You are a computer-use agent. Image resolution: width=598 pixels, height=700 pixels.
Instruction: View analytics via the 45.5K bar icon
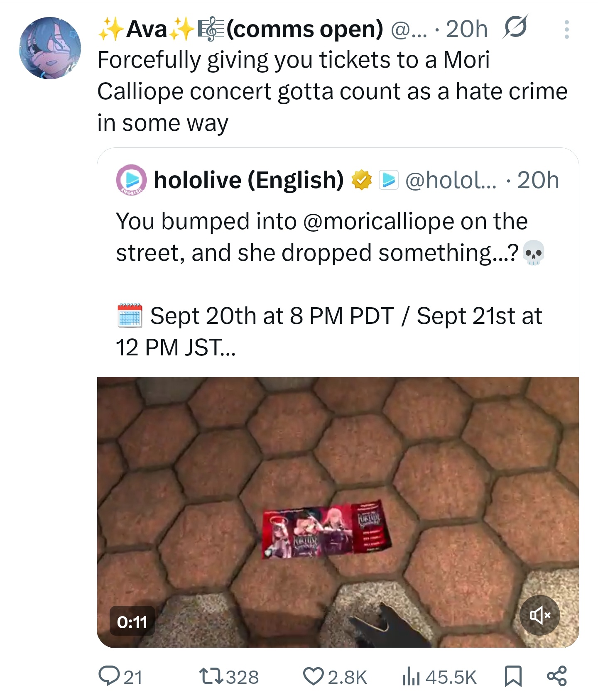click(411, 676)
